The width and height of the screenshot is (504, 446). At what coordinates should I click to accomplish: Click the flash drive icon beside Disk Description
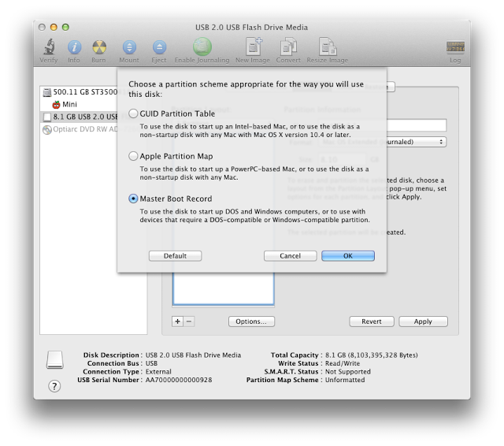click(x=54, y=359)
